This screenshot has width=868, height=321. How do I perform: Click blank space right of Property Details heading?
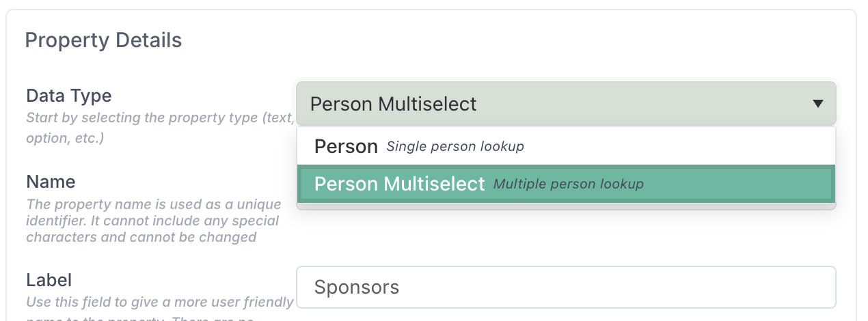(x=513, y=40)
